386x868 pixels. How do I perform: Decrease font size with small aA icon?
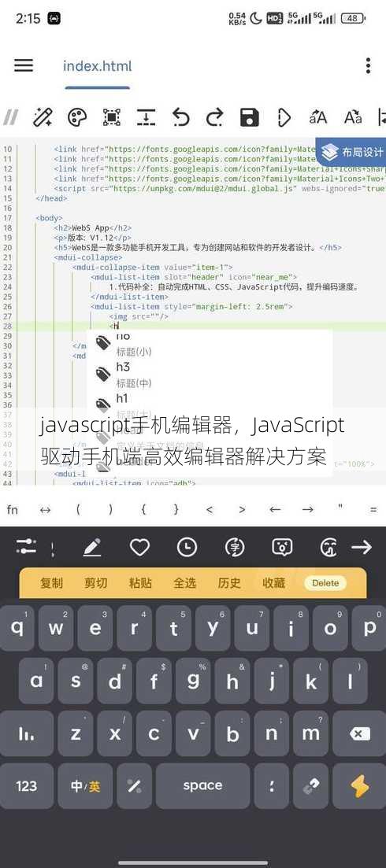(318, 117)
